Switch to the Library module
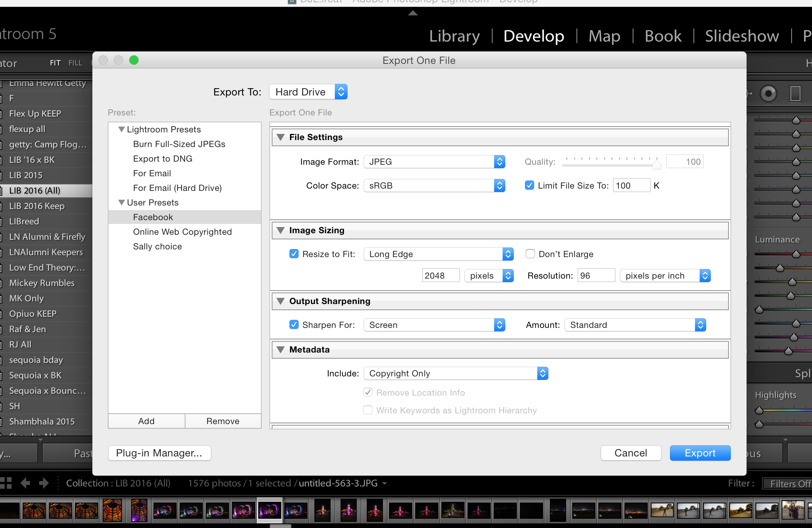 454,36
